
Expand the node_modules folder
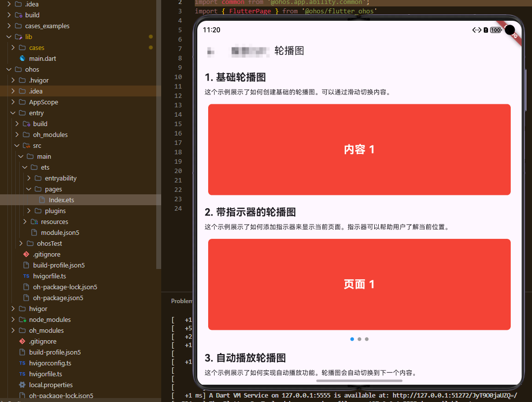click(12, 319)
